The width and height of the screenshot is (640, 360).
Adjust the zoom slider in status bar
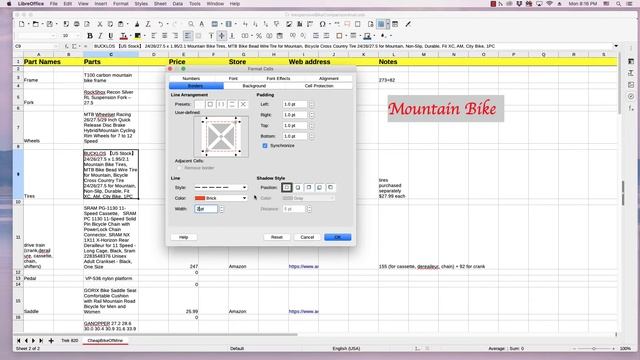(594, 349)
